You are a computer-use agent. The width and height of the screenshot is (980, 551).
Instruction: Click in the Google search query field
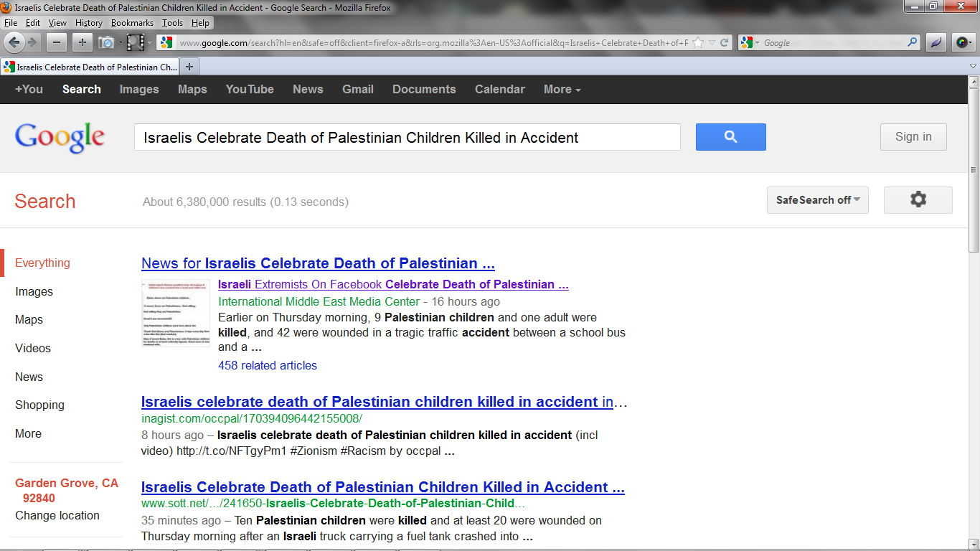[407, 137]
